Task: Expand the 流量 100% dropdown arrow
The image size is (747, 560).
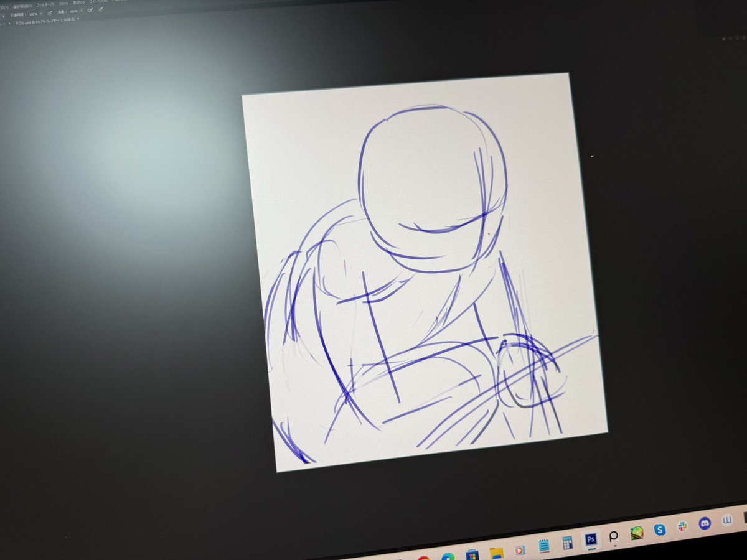Action: coord(82,11)
